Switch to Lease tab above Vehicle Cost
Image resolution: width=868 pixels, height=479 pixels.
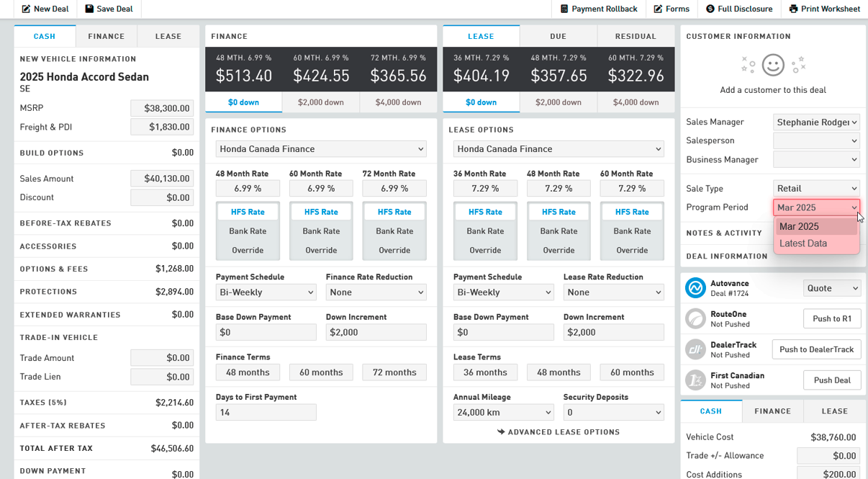click(x=835, y=411)
